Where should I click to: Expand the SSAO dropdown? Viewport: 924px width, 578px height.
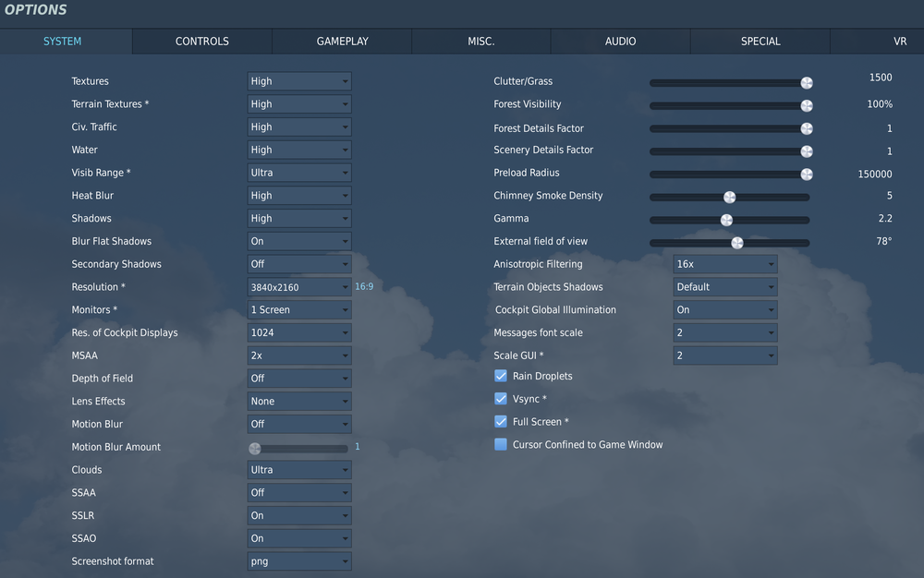(x=299, y=538)
